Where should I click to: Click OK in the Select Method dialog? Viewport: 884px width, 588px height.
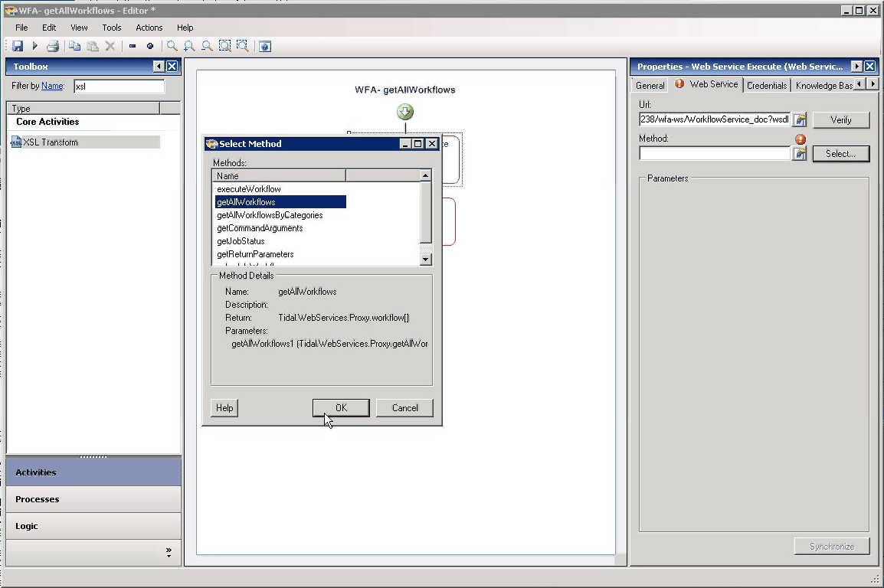(341, 408)
